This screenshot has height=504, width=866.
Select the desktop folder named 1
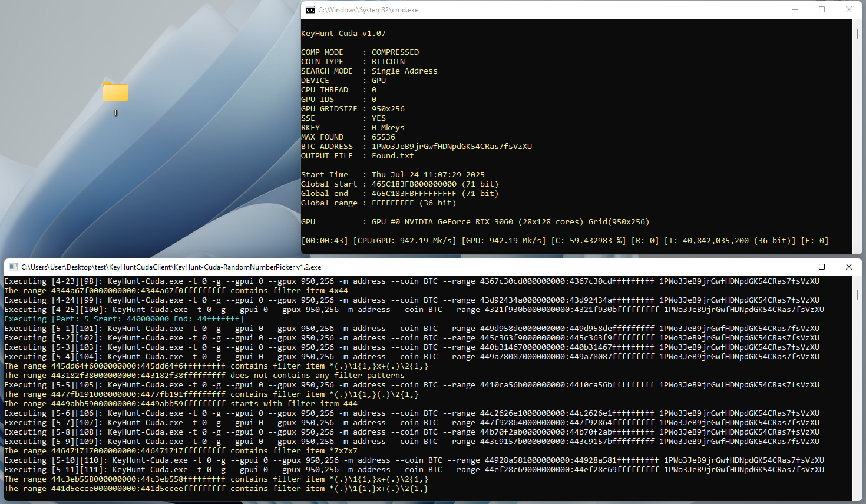point(115,98)
